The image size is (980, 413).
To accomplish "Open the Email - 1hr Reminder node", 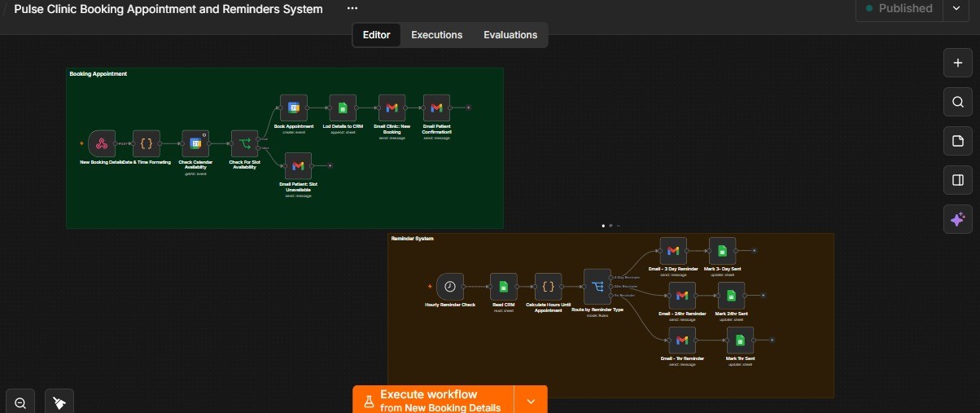I will 682,340.
